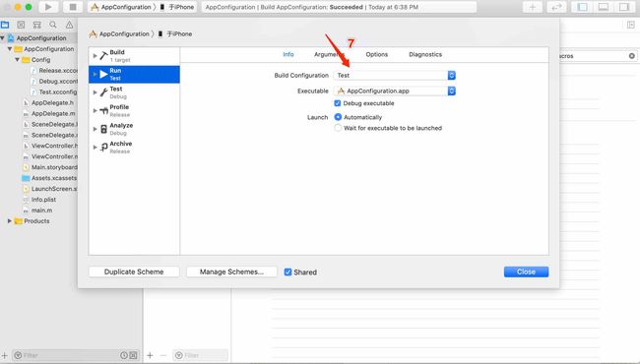
Task: Select the Analyze action in scheme list
Action: pyautogui.click(x=134, y=129)
